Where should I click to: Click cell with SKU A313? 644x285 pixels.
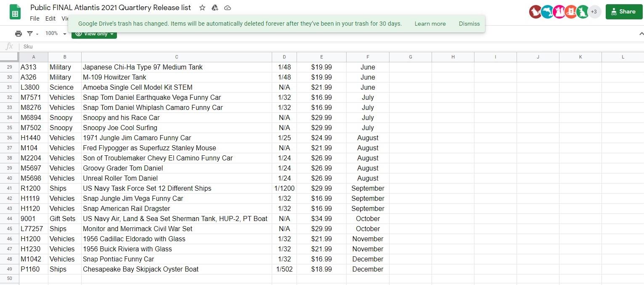click(34, 67)
